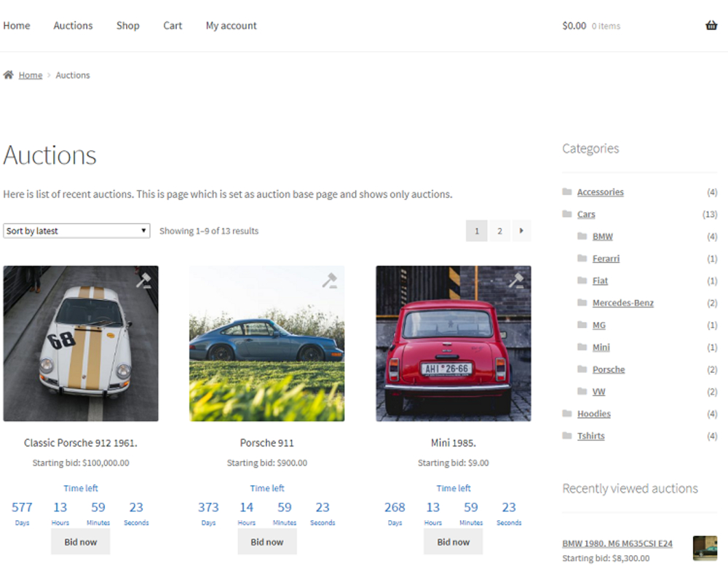Open the Hoodies category link
The image size is (728, 566).
coord(594,414)
